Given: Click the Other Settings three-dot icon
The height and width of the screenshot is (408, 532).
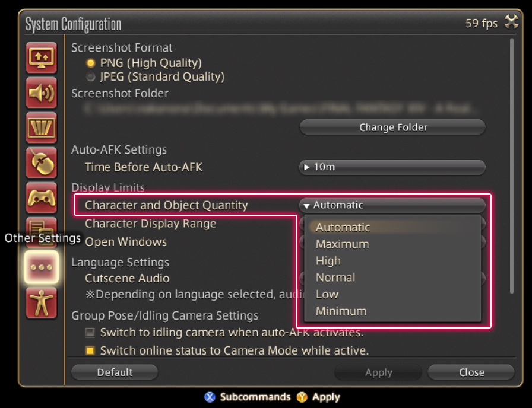Looking at the screenshot, I should tap(41, 267).
